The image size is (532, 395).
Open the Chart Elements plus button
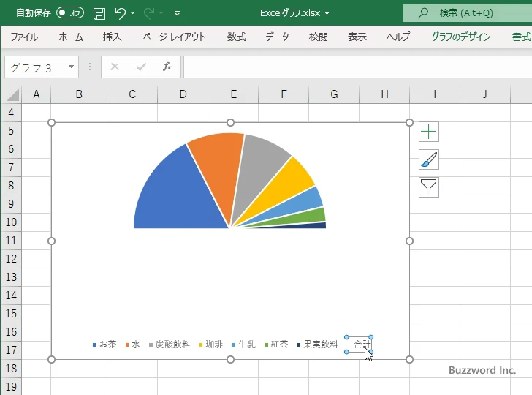pyautogui.click(x=429, y=132)
